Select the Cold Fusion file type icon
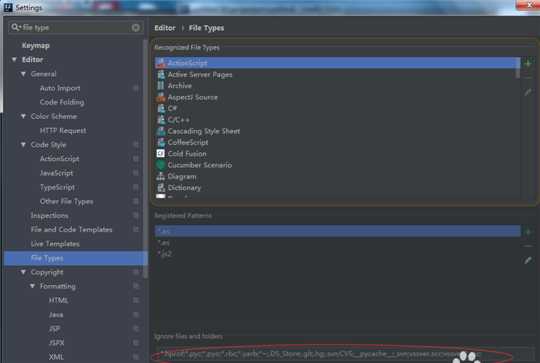 pos(161,154)
